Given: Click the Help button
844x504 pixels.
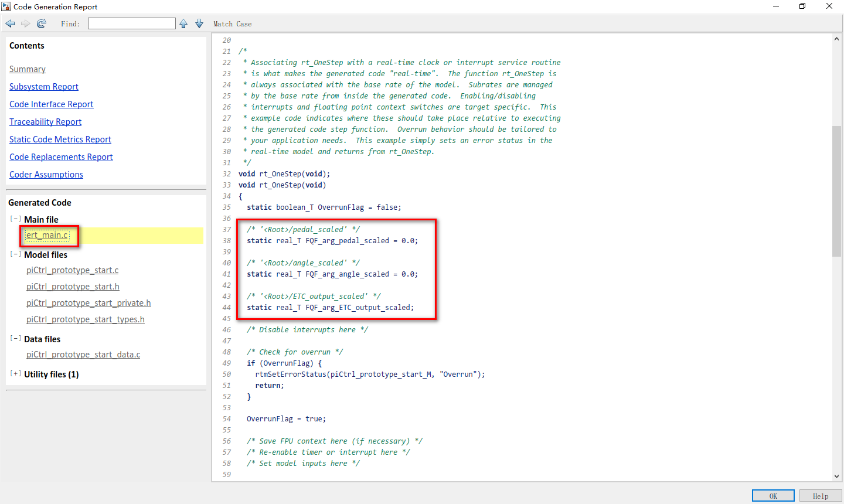Looking at the screenshot, I should [821, 496].
